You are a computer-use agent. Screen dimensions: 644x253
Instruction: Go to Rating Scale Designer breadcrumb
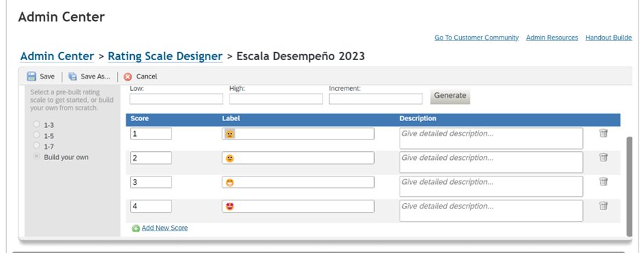165,56
